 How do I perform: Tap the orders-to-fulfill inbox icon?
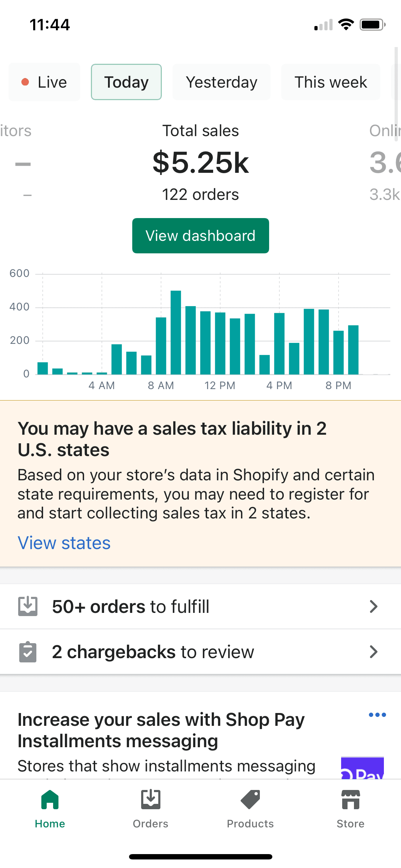tap(28, 606)
